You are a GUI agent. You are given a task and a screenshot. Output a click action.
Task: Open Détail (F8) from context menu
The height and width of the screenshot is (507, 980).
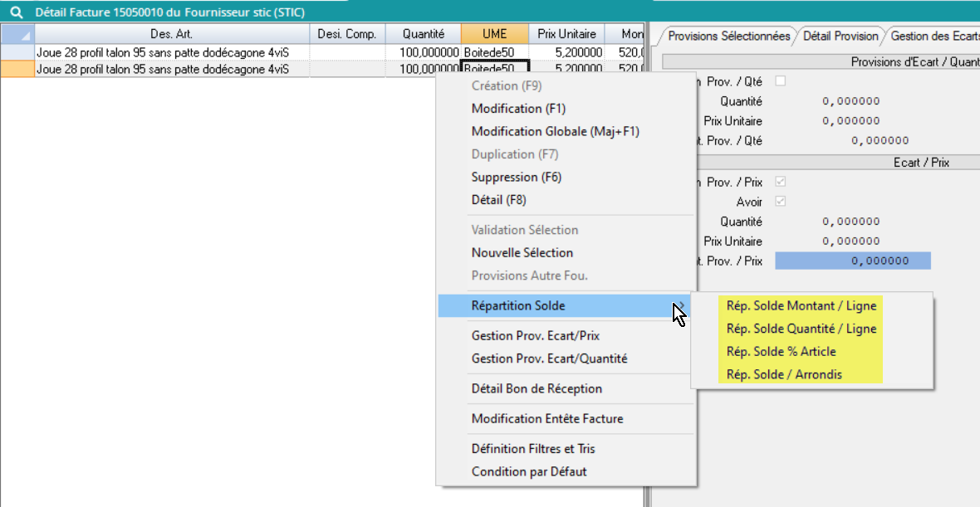[x=498, y=200]
